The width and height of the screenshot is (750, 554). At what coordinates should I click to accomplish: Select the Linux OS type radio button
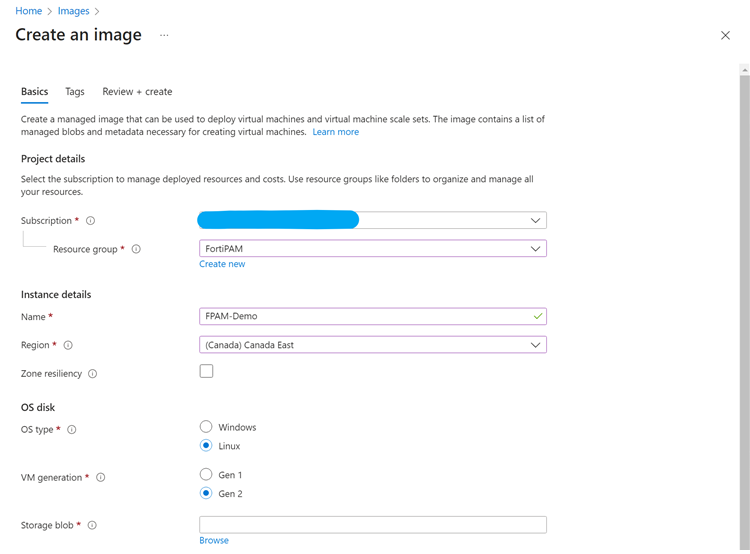point(206,446)
